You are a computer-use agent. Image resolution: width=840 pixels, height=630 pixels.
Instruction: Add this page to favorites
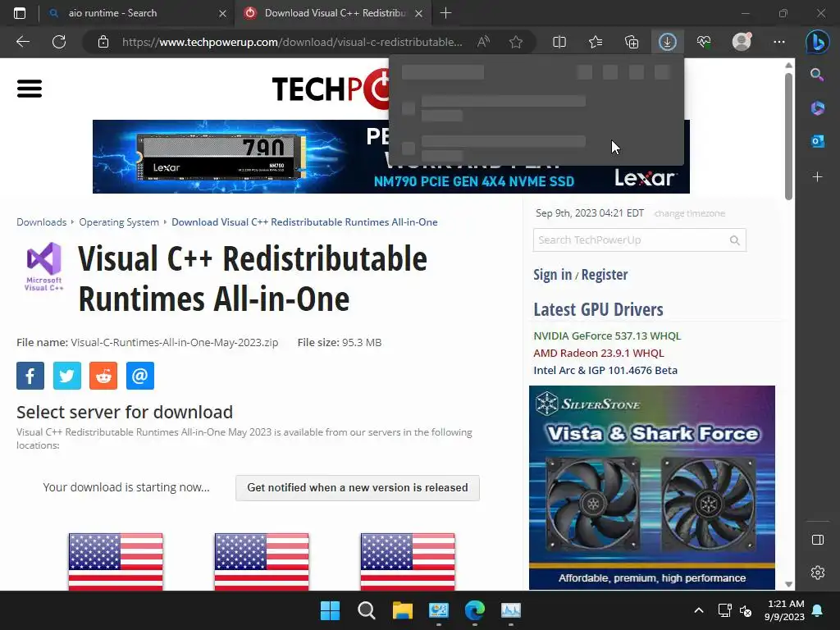click(x=516, y=42)
